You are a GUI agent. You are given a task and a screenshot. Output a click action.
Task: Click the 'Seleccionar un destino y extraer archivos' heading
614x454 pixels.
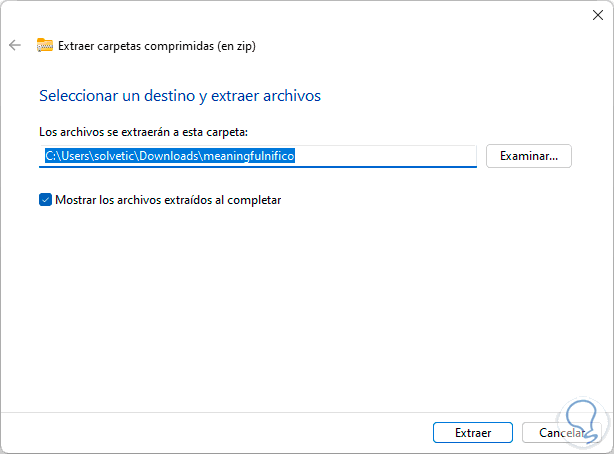(179, 96)
